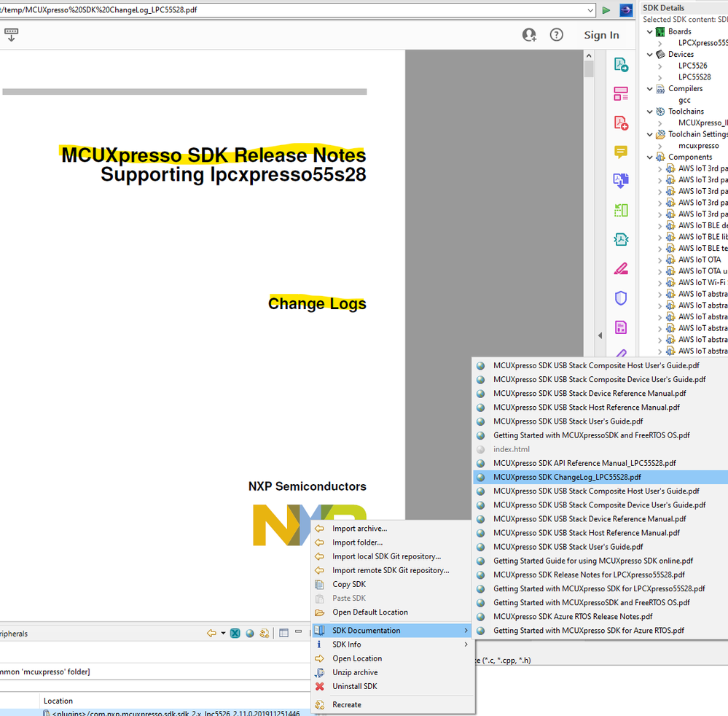
Task: Select the teal Compress PDF tool icon
Action: click(621, 239)
